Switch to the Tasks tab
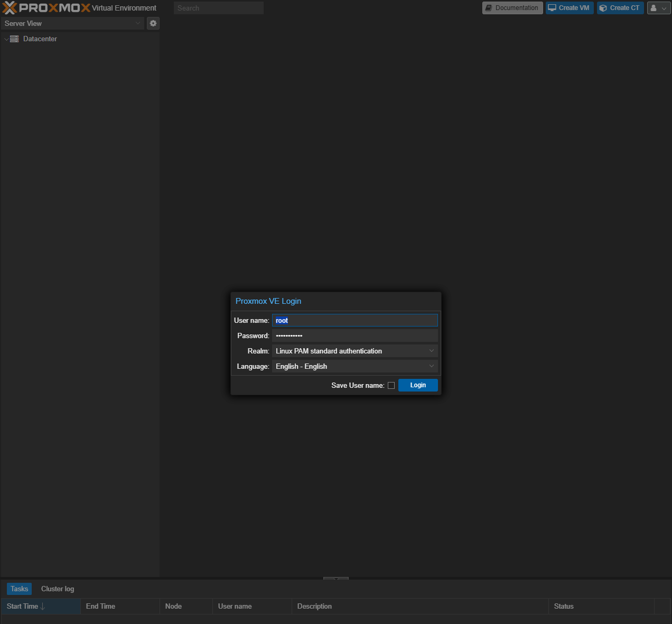 click(20, 589)
